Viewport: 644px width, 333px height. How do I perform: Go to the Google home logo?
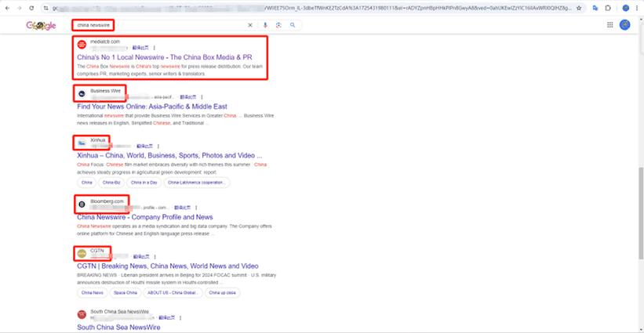[41, 25]
